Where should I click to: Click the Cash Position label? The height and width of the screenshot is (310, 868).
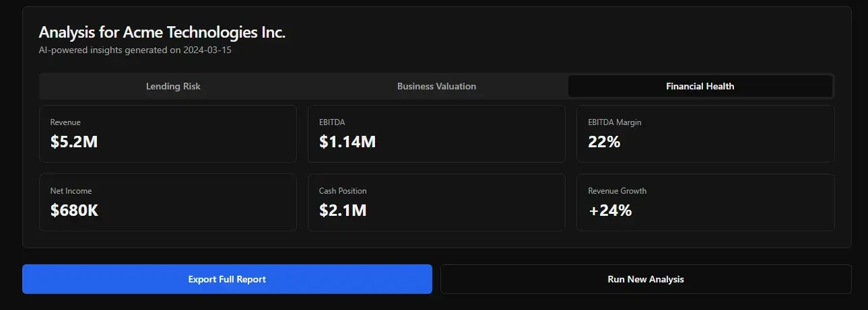tap(343, 191)
